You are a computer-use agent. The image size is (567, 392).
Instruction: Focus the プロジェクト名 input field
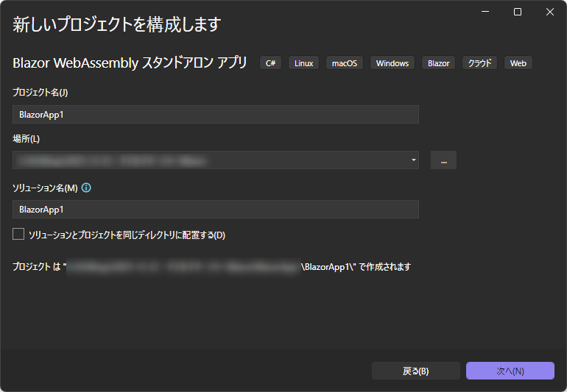(x=216, y=115)
